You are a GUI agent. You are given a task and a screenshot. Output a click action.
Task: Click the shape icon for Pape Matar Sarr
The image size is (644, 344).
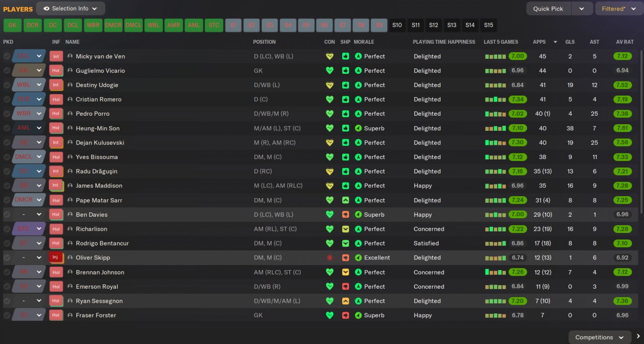345,200
